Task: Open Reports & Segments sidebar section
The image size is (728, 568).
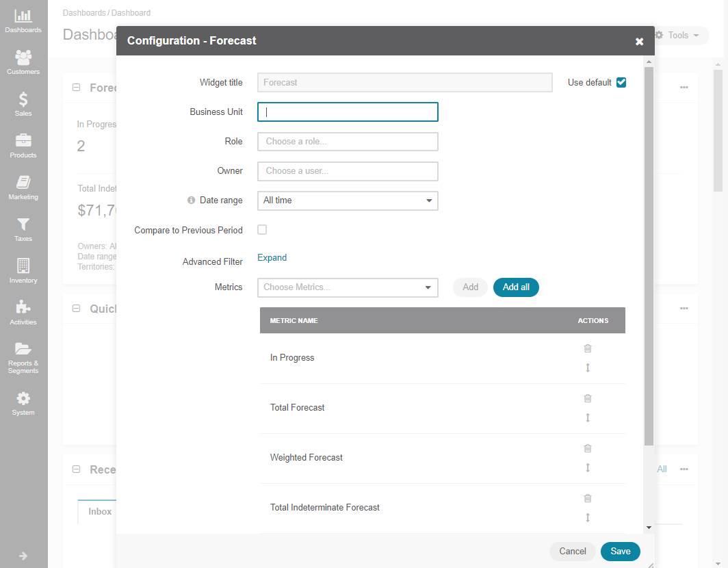Action: click(x=23, y=358)
